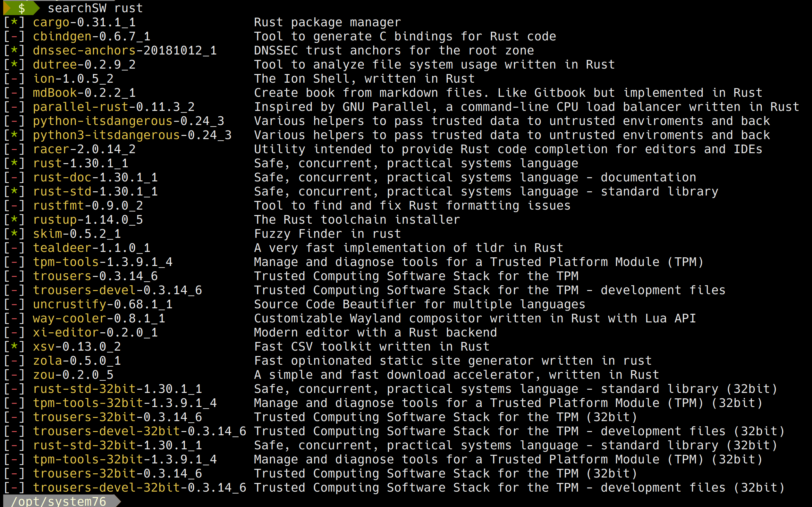Click the installed marker beside python3-itsdangerous
812x507 pixels.
(x=14, y=135)
